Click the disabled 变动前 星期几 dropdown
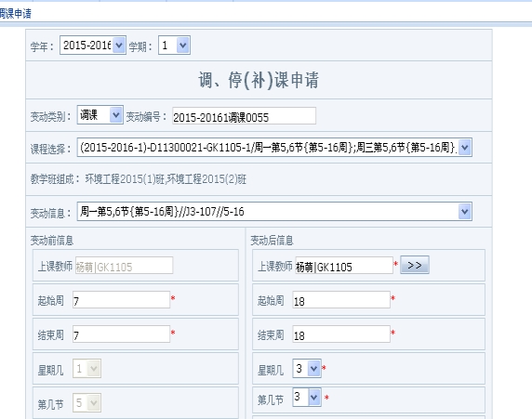The height and width of the screenshot is (419, 532). (86, 369)
